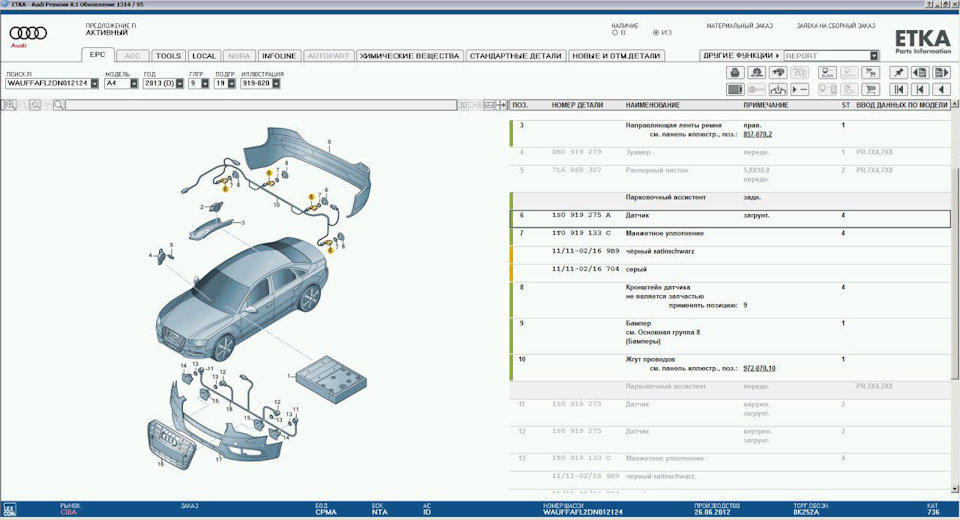Image resolution: width=960 pixels, height=520 pixels.
Task: Click the empty search field above the illustration
Action: [261, 105]
